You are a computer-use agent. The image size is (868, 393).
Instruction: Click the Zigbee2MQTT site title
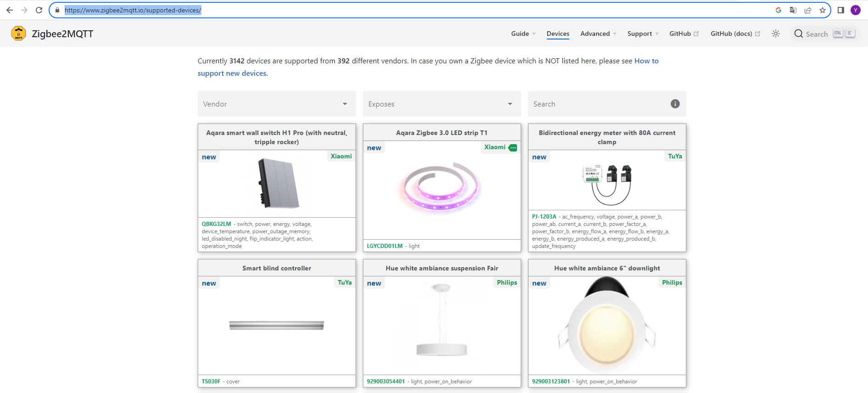pos(62,34)
